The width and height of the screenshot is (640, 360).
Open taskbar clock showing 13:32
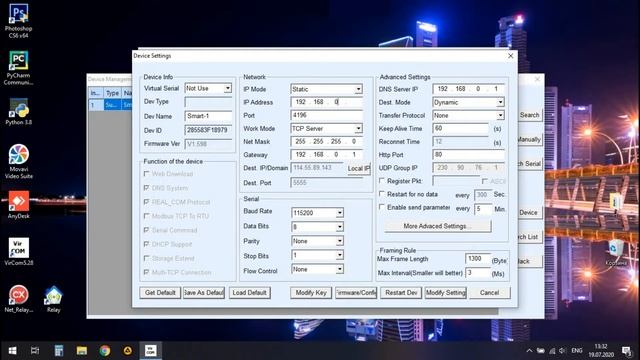[x=601, y=351]
